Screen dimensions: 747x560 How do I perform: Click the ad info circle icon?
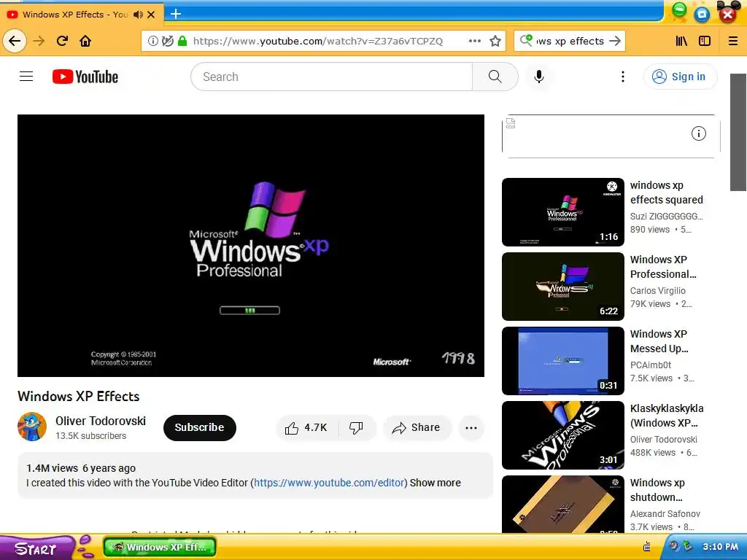pos(698,133)
